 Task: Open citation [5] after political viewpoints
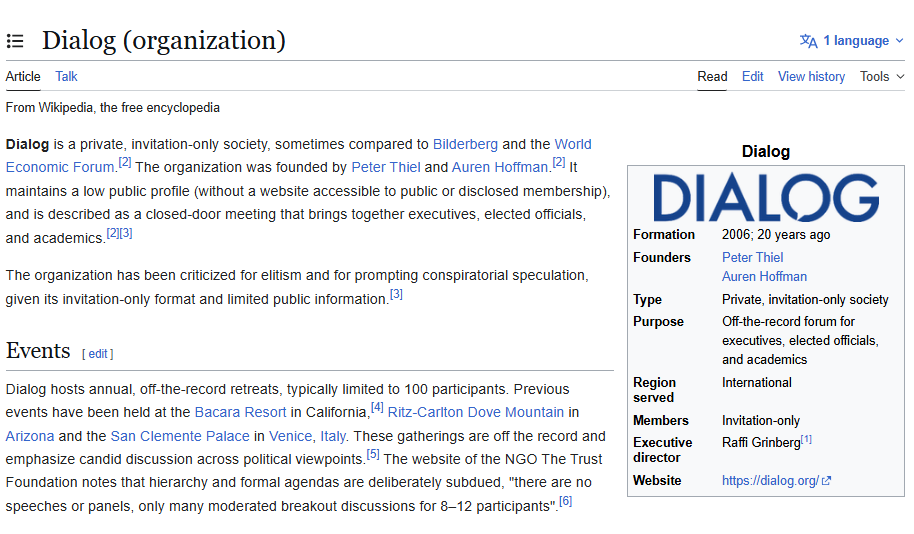pos(373,454)
